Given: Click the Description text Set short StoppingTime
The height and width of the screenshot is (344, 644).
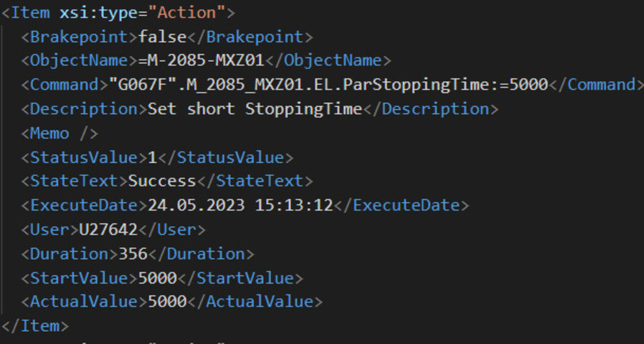Looking at the screenshot, I should tap(254, 109).
